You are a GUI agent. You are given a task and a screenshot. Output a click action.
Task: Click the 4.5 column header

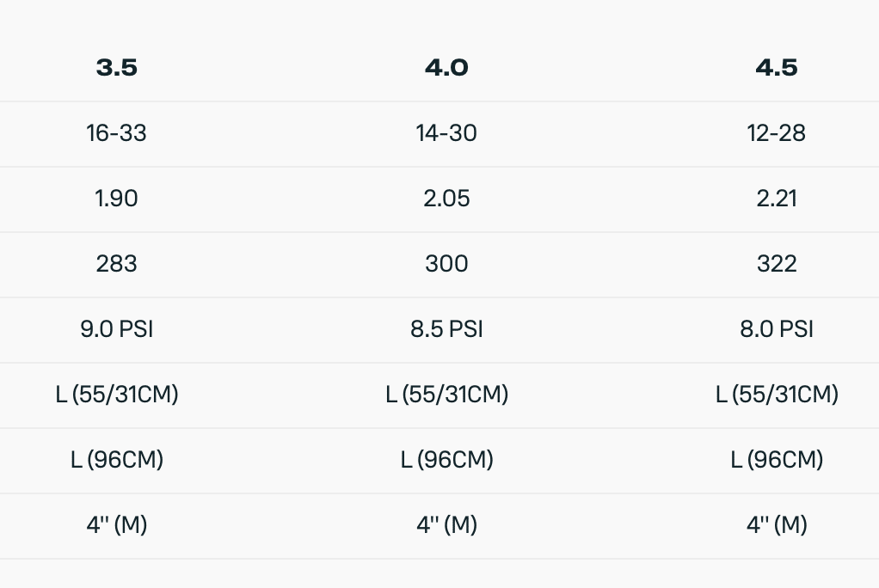click(777, 68)
